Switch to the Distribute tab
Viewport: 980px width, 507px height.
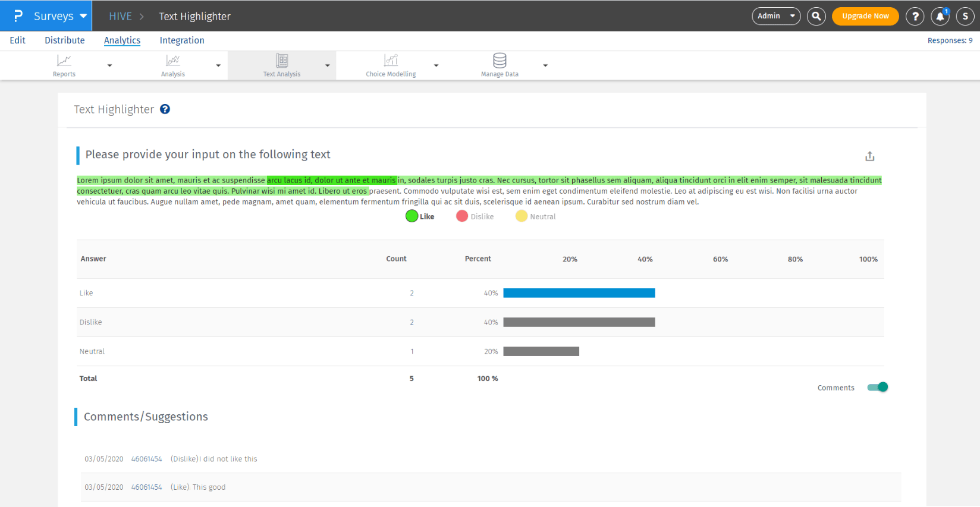tap(65, 40)
